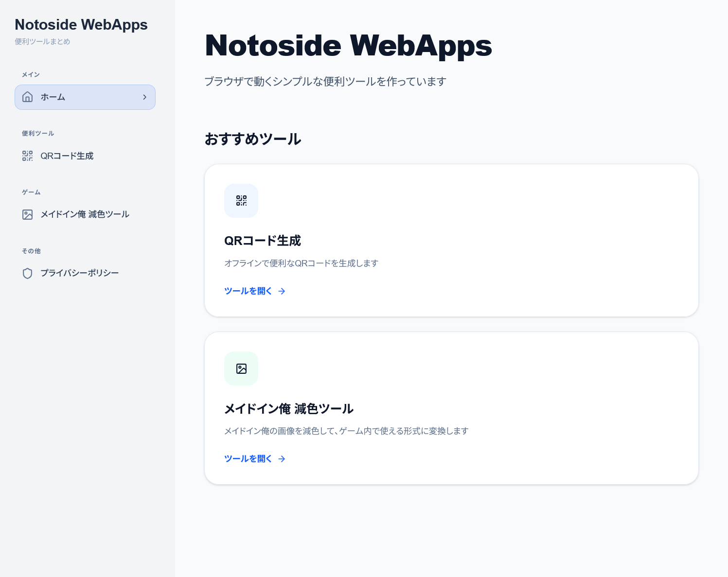
Task: Click the green image icon on the 減色ツール card
Action: 241,368
